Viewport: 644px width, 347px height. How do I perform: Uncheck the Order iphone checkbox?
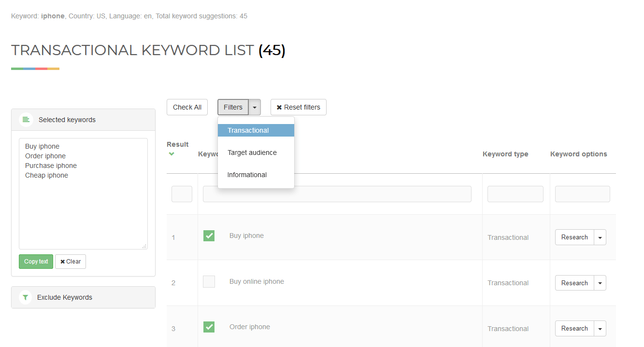point(209,327)
